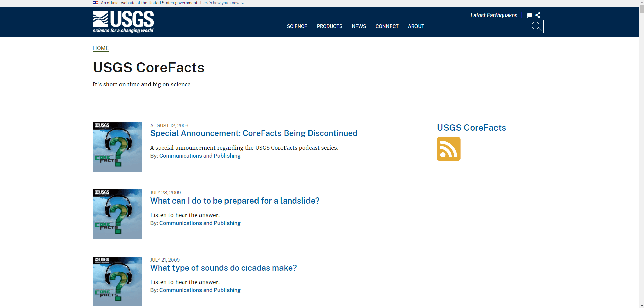644x308 pixels.
Task: Open the chat bubble icon in header
Action: click(x=529, y=15)
